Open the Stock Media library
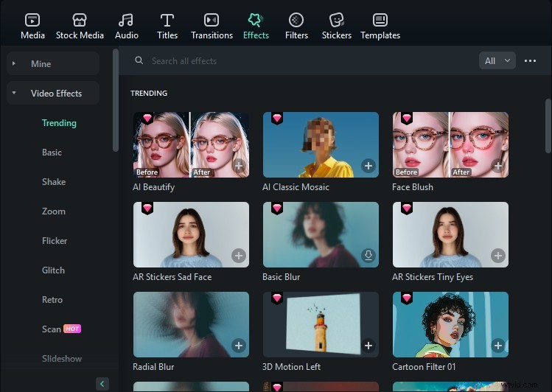Image resolution: width=552 pixels, height=392 pixels. coord(80,26)
